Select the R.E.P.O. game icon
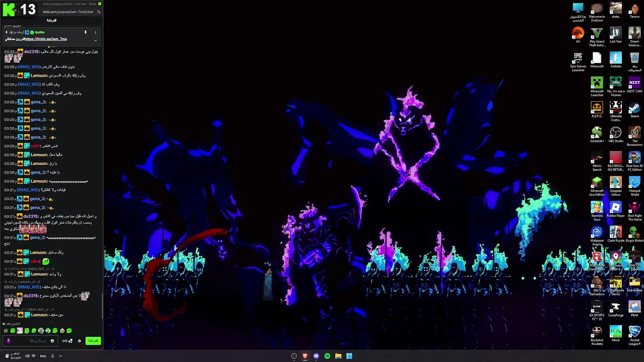Image resolution: width=644 pixels, height=362 pixels. click(597, 110)
